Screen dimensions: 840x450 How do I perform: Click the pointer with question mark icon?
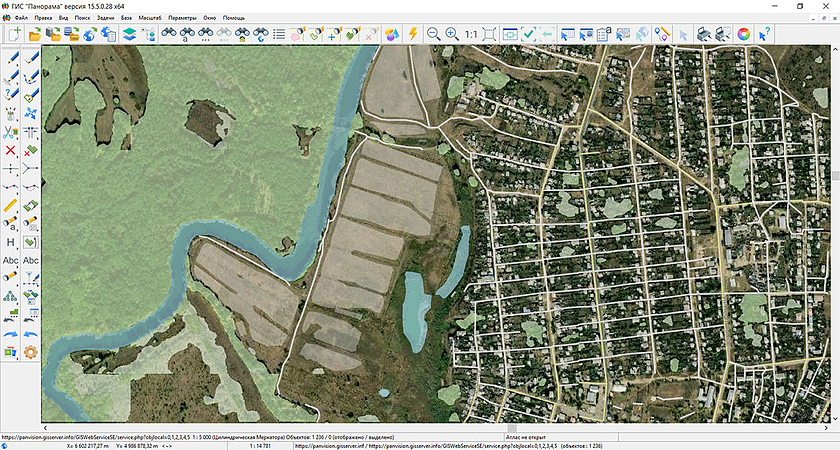pyautogui.click(x=764, y=34)
